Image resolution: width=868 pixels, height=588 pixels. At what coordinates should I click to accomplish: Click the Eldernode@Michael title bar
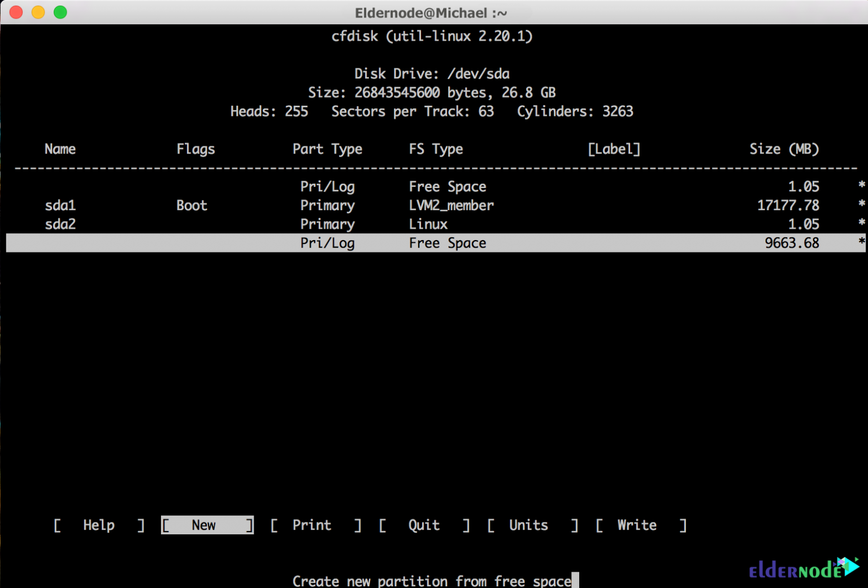pyautogui.click(x=431, y=12)
